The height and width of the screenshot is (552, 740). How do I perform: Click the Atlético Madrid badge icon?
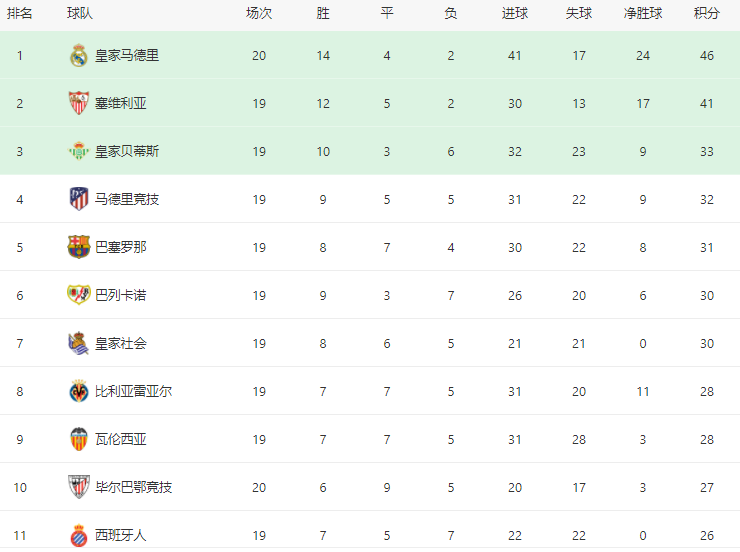point(79,199)
